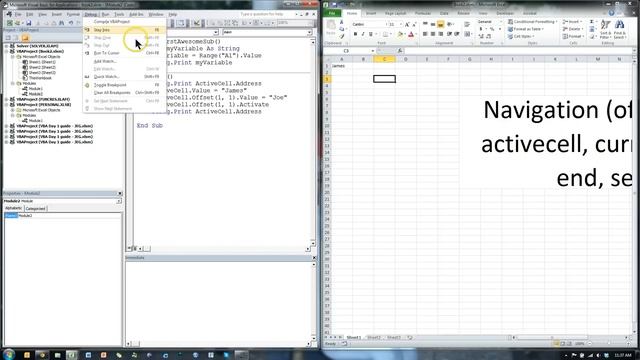Select ThisWorkbook in the project tree
Image resolution: width=640 pixels, height=360 pixels.
(40, 78)
